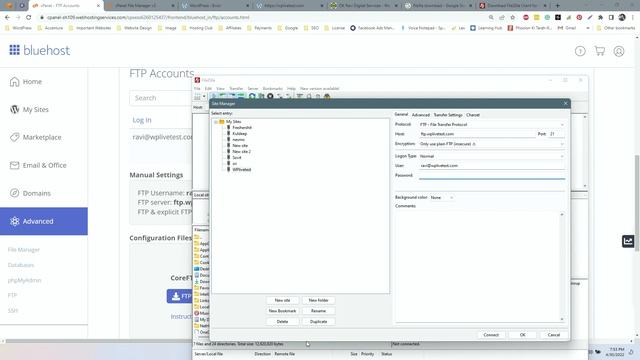640x360 pixels.
Task: Click the Password input field
Action: pyautogui.click(x=492, y=176)
